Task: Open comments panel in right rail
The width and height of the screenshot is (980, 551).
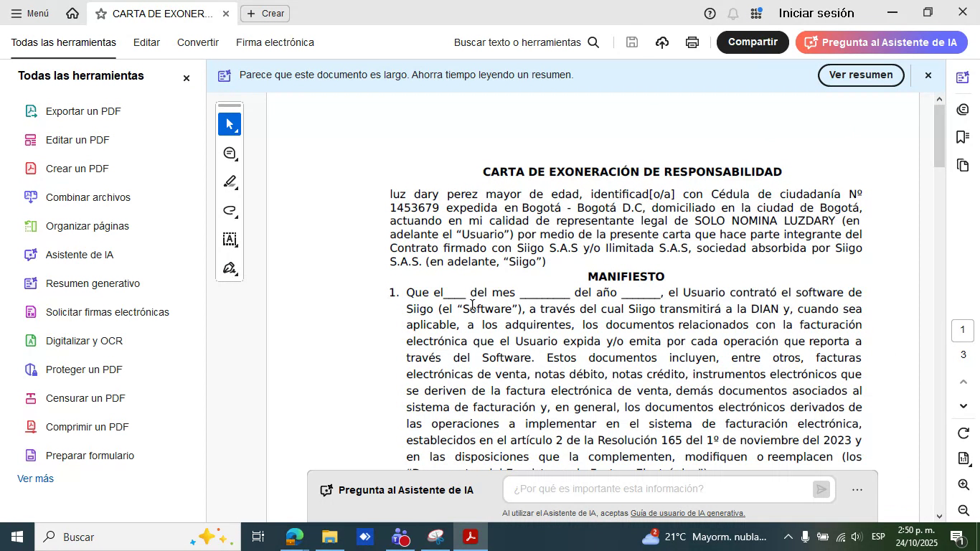Action: pos(963,109)
